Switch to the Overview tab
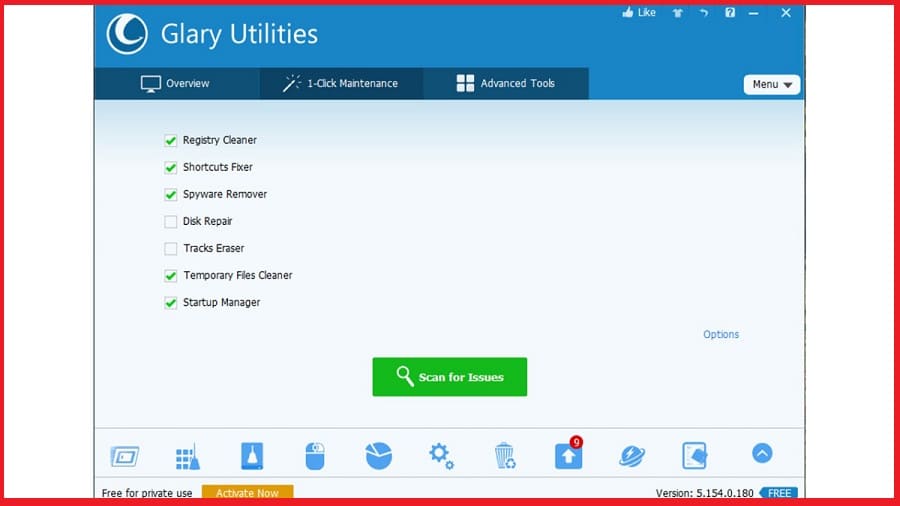900x506 pixels. [x=176, y=84]
